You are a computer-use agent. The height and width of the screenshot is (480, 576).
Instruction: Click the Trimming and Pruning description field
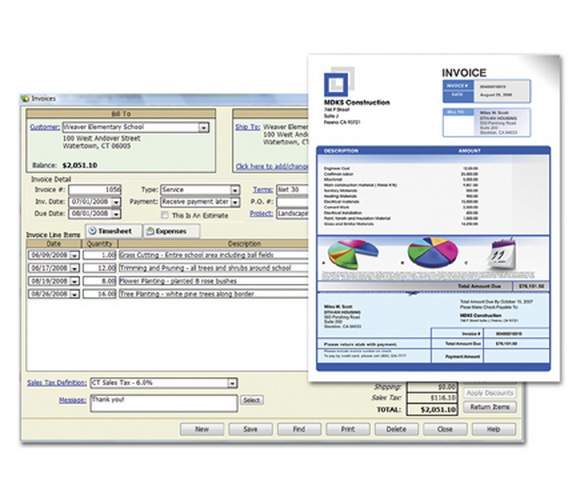coord(213,268)
